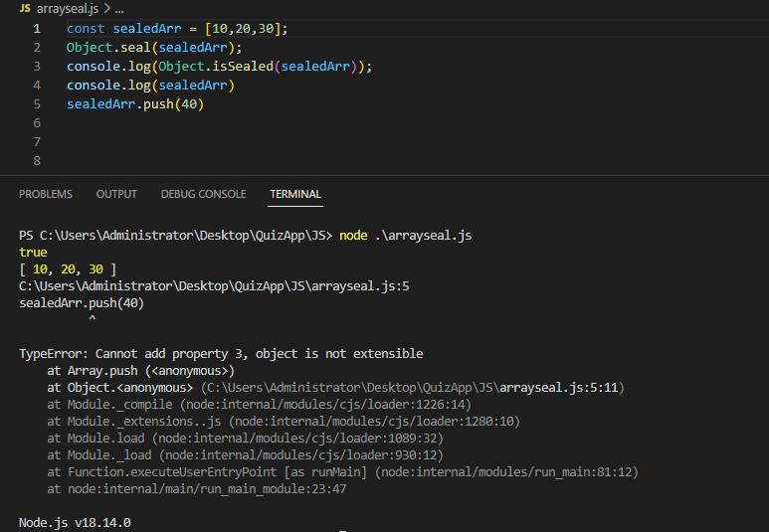This screenshot has height=532, width=769.
Task: Click 'at Array.push (<anonymous>)' stack line
Action: [x=140, y=371]
